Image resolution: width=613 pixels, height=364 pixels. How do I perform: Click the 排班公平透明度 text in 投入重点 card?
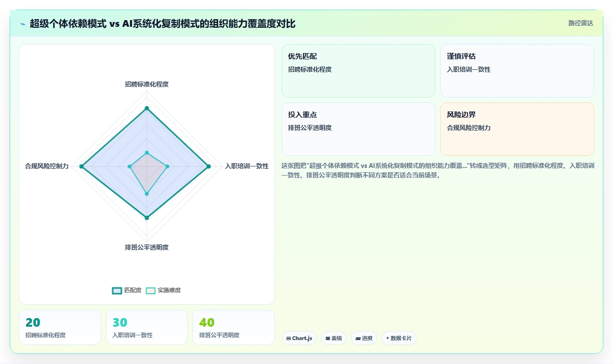[310, 128]
